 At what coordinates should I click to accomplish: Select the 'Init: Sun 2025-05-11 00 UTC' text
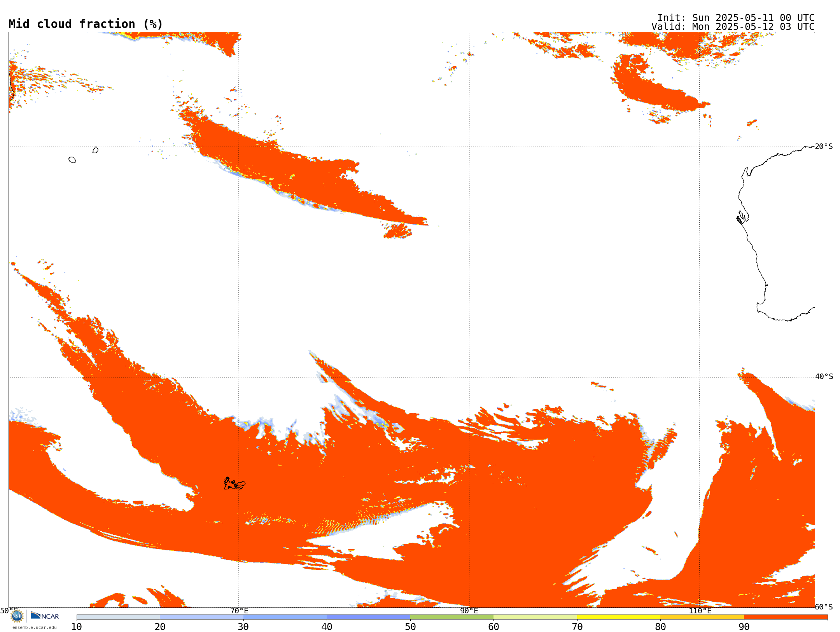(736, 18)
